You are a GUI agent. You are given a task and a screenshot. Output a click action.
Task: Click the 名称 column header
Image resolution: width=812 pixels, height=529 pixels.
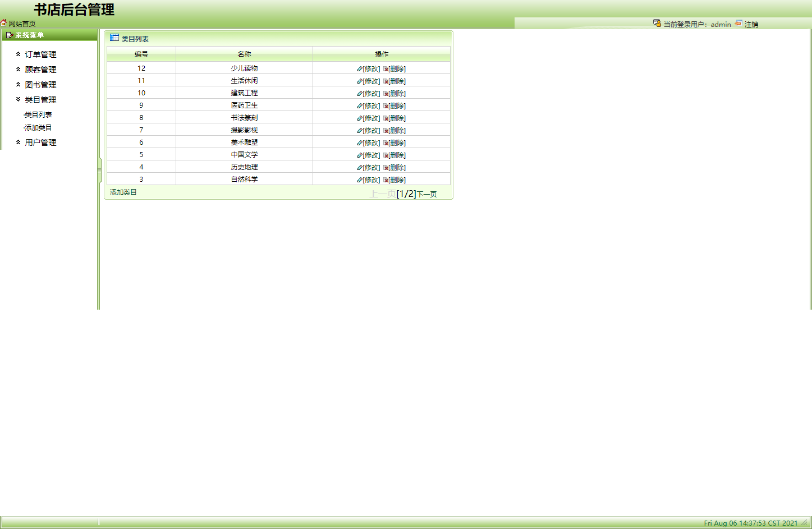click(245, 54)
